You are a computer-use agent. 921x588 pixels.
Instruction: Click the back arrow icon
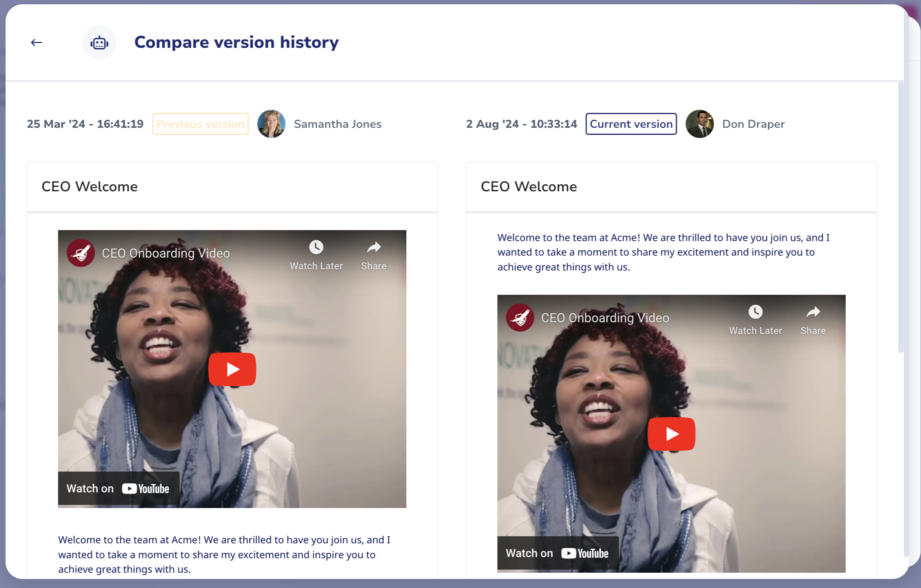pyautogui.click(x=36, y=42)
